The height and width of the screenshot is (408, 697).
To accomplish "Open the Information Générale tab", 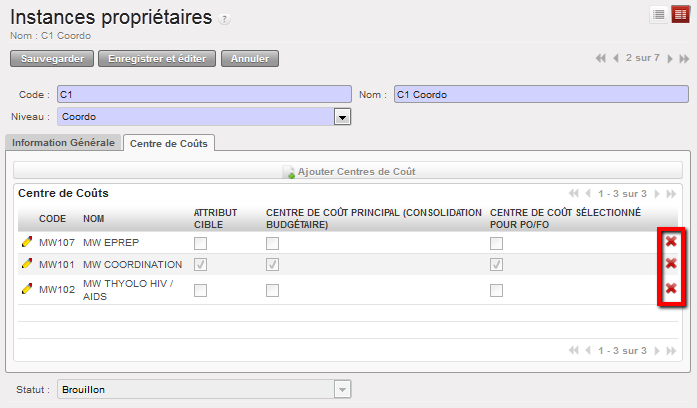I will coord(64,143).
